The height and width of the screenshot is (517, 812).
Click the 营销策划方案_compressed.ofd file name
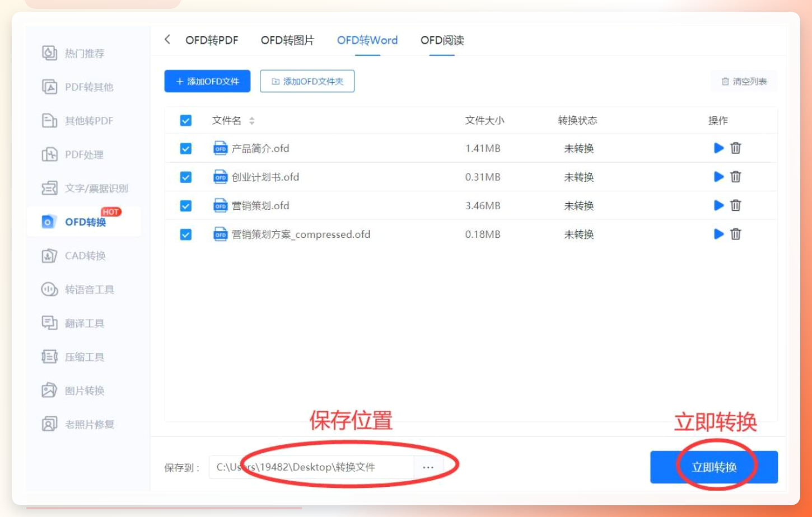[x=301, y=234]
